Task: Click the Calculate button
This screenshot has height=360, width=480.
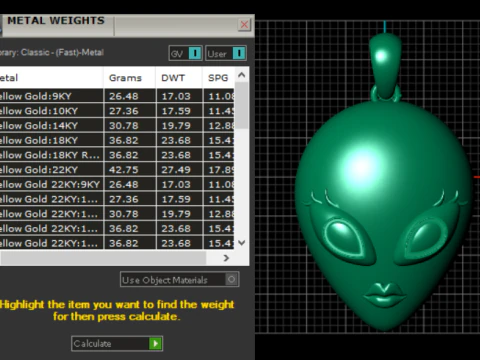Action: coord(117,343)
